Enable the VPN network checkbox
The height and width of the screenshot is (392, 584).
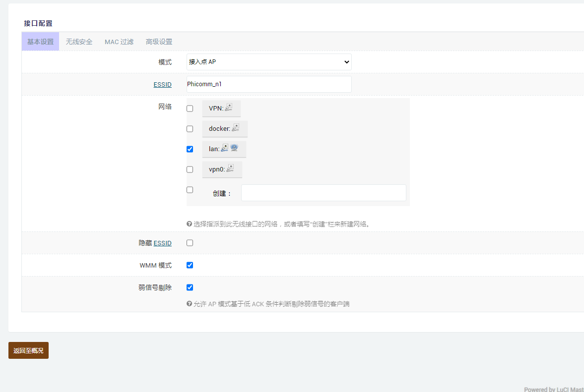(190, 109)
